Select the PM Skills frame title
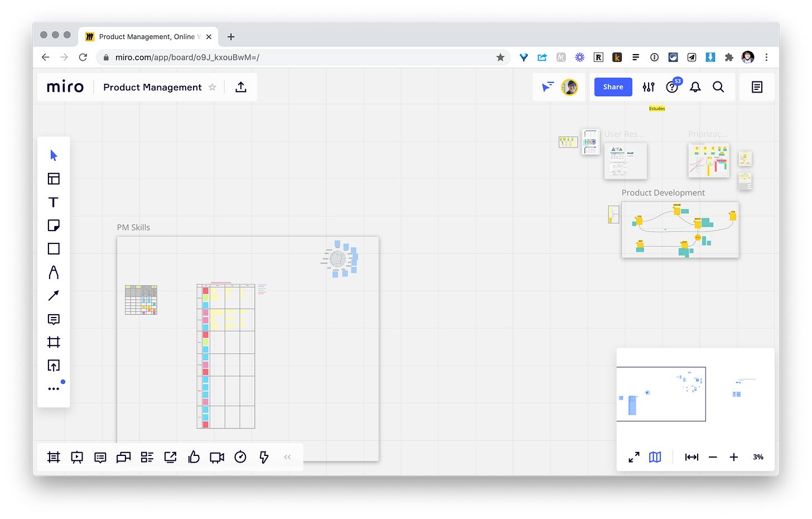Image resolution: width=812 pixels, height=519 pixels. [133, 228]
